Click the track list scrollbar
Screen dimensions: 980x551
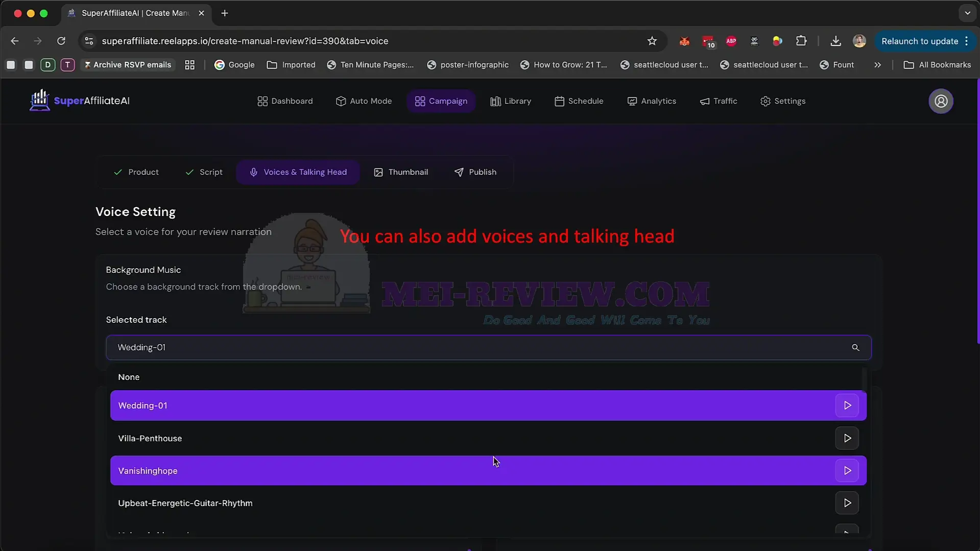pyautogui.click(x=864, y=379)
